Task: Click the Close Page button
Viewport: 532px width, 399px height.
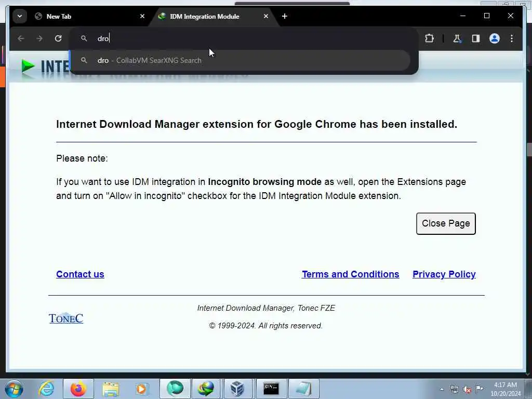Action: click(446, 223)
